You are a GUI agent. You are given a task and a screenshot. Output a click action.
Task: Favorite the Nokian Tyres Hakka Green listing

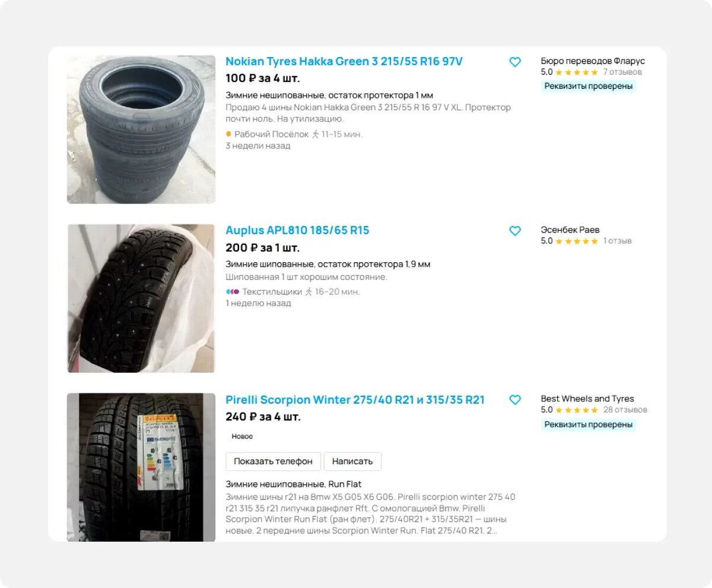(515, 62)
